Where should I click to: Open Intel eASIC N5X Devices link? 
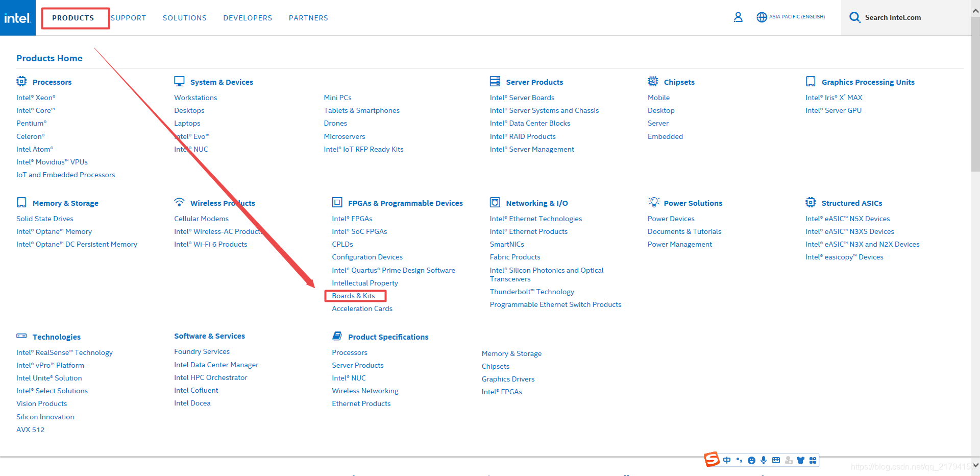pyautogui.click(x=848, y=219)
